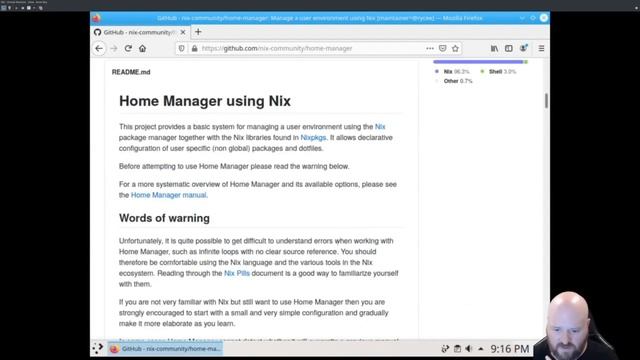Click the languages color bar
This screenshot has height=360, width=640.
click(x=480, y=62)
